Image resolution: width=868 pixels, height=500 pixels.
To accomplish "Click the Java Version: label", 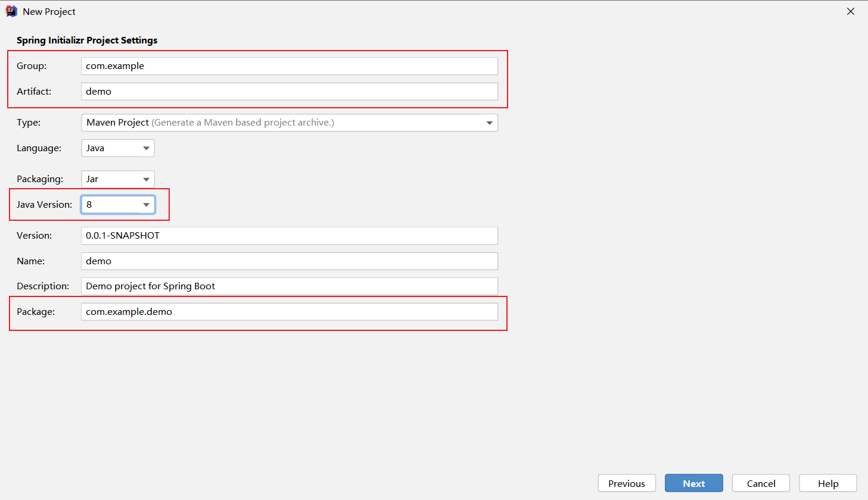I will 45,205.
